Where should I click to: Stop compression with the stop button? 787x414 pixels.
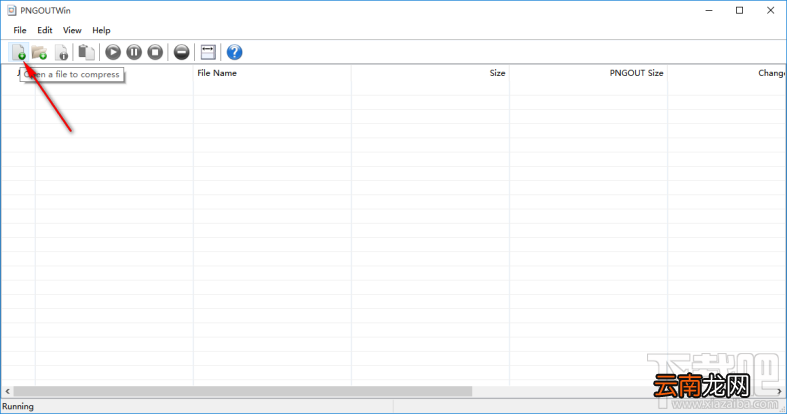(x=155, y=52)
